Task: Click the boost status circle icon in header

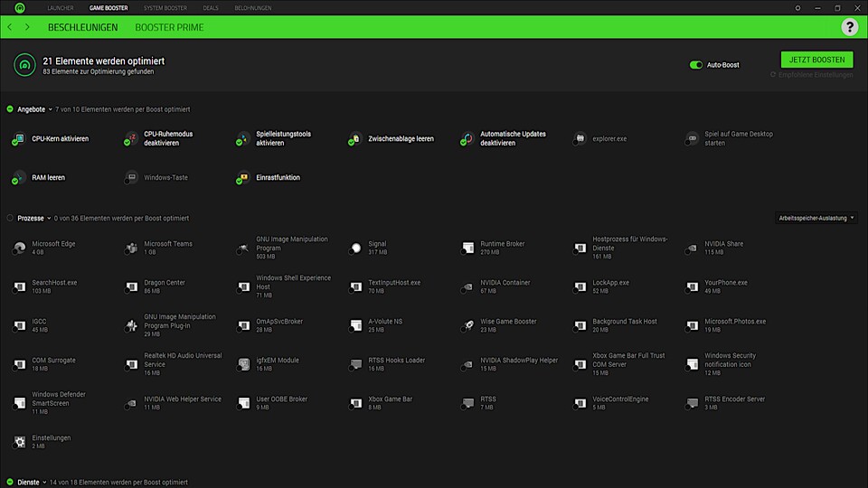Action: coord(24,65)
